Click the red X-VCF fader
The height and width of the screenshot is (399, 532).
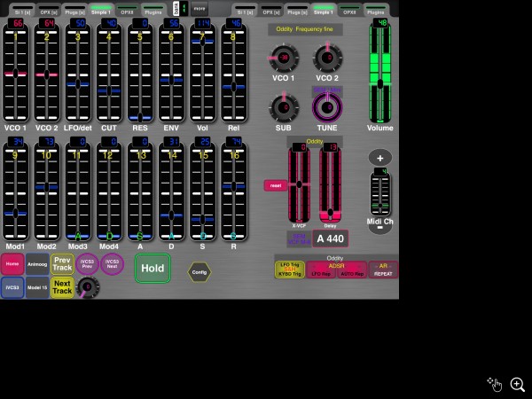(299, 184)
